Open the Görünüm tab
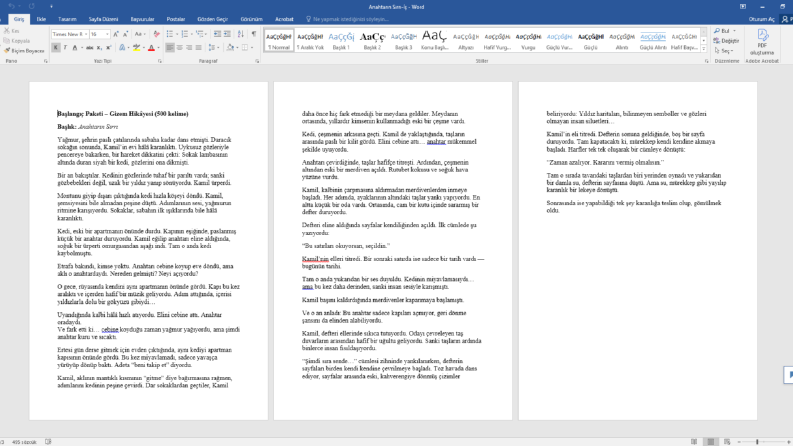Image resolution: width=793 pixels, height=446 pixels. (251, 19)
